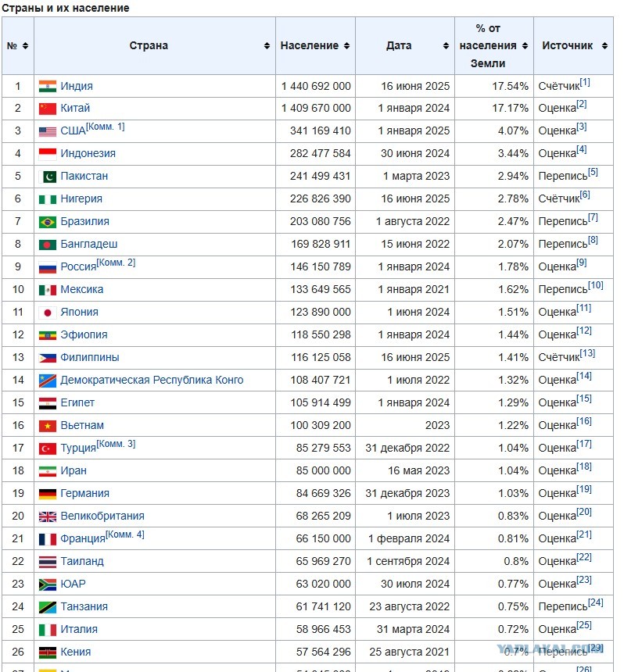Open the Италия country link

pos(79,630)
